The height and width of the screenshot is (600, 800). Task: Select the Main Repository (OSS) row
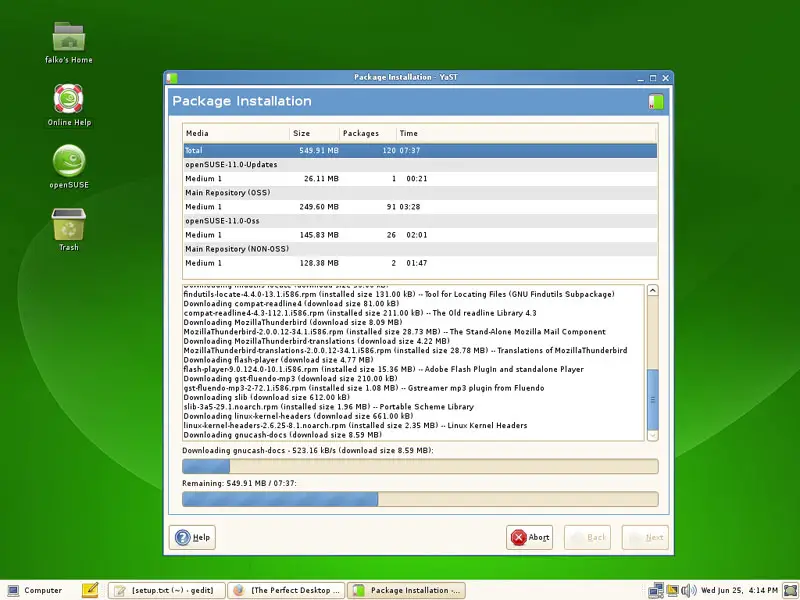pyautogui.click(x=420, y=193)
